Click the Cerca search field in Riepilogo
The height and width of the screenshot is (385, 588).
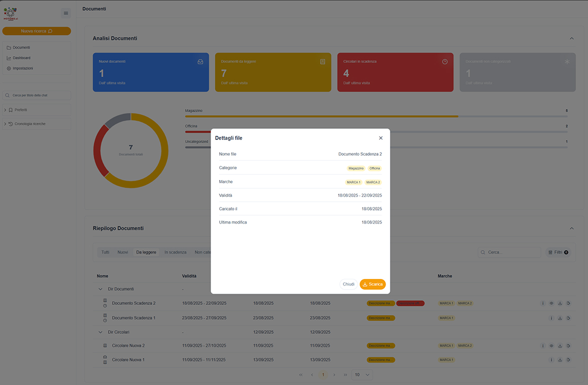point(509,252)
